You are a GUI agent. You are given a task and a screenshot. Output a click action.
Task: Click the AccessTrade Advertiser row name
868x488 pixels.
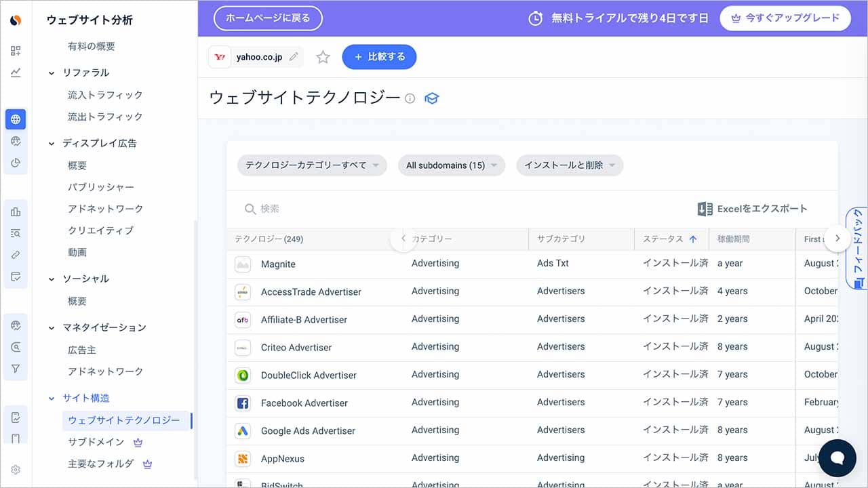point(311,292)
